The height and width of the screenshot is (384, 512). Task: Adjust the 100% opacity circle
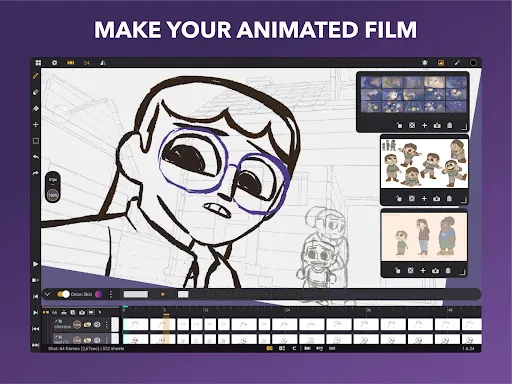(53, 195)
